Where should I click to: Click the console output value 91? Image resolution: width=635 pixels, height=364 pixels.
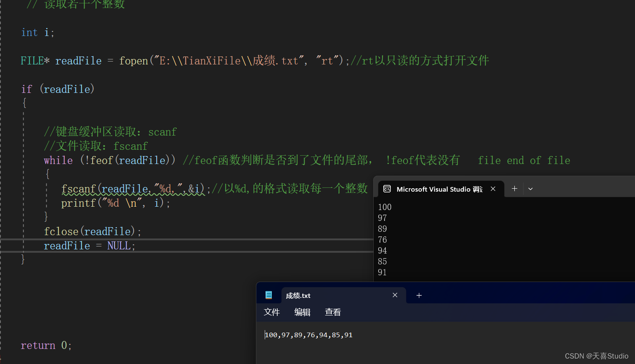tap(382, 272)
